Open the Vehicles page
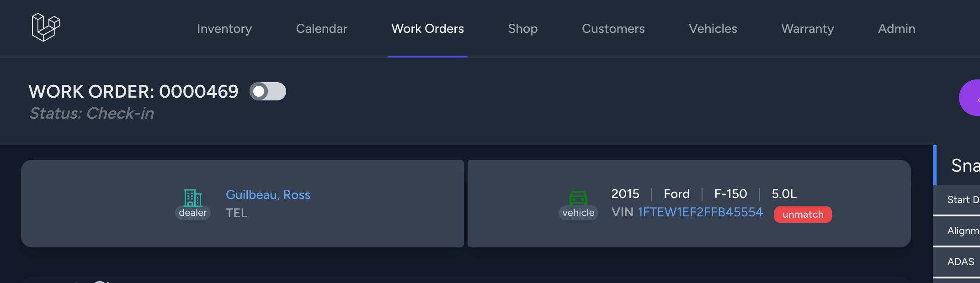Viewport: 980px width, 283px height. click(x=713, y=29)
